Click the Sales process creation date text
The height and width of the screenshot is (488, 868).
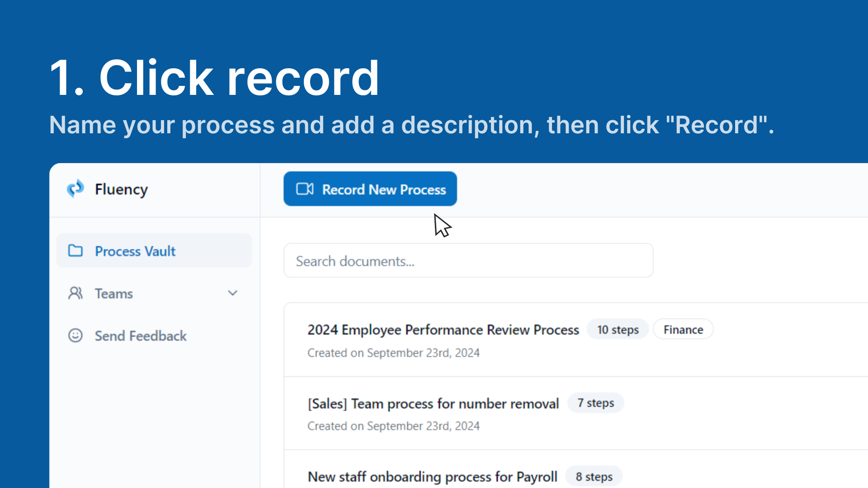(393, 426)
